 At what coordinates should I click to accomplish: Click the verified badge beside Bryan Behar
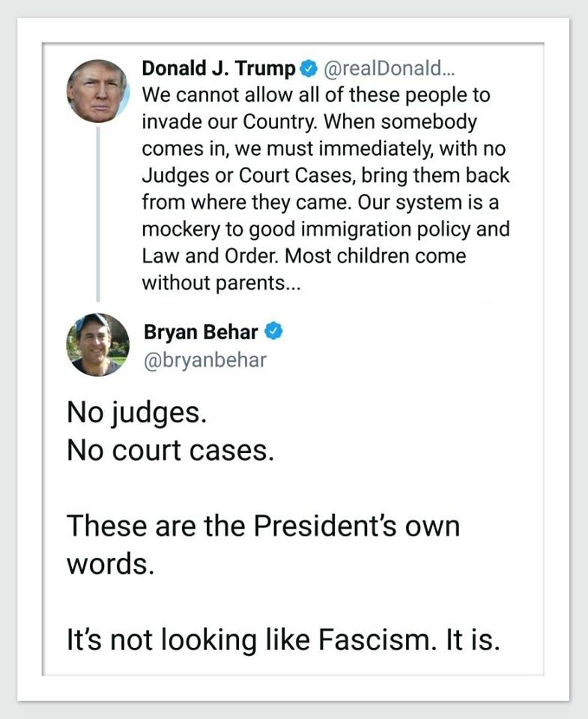pyautogui.click(x=274, y=332)
